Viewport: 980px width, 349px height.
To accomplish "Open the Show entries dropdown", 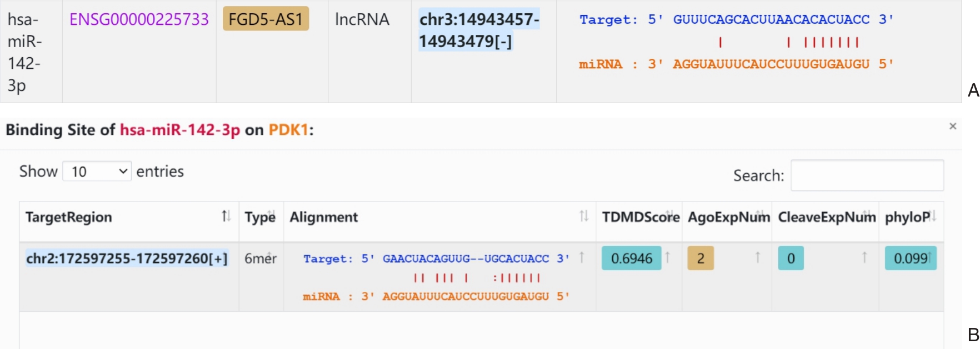I will coord(97,171).
